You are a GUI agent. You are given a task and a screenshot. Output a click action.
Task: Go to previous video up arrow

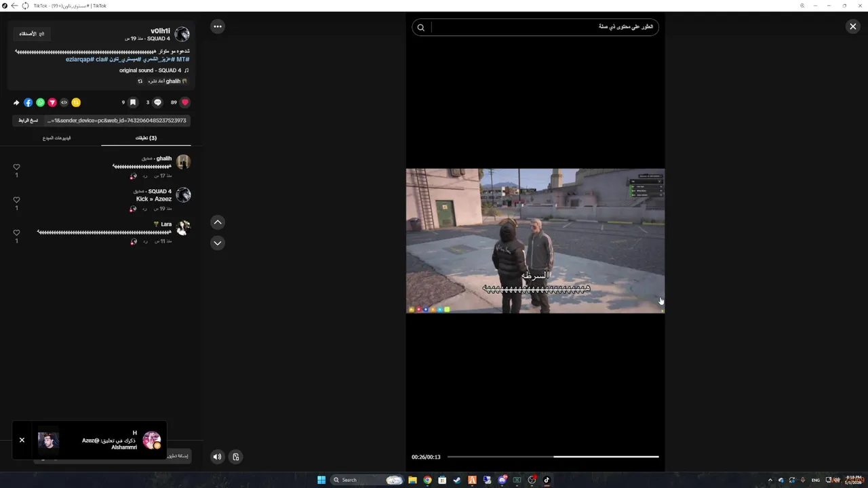point(218,222)
